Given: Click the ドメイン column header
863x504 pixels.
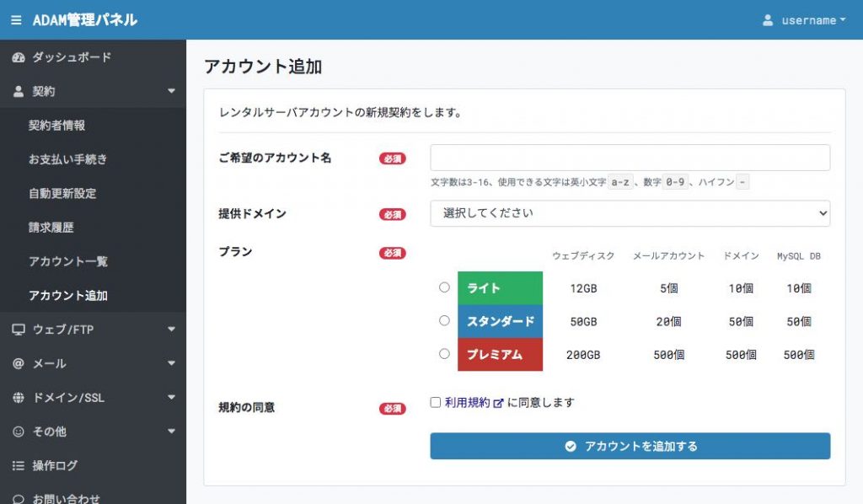Looking at the screenshot, I should tap(741, 256).
